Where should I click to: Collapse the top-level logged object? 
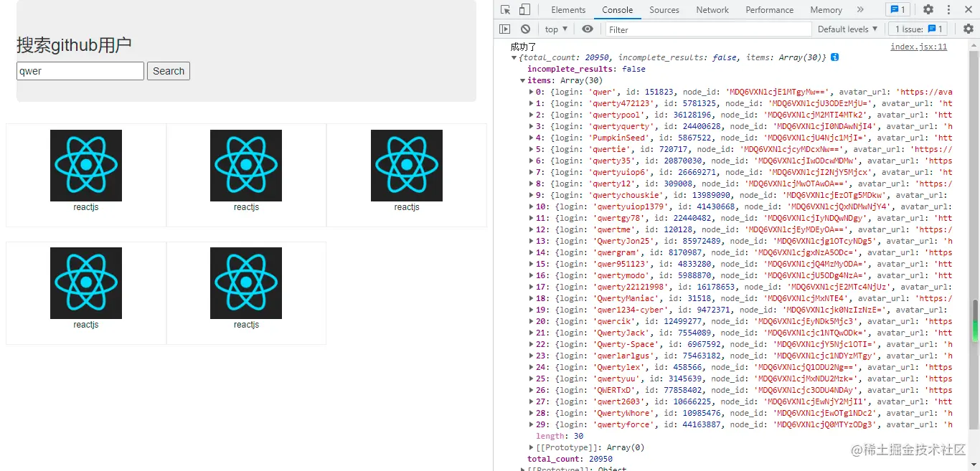tap(514, 58)
